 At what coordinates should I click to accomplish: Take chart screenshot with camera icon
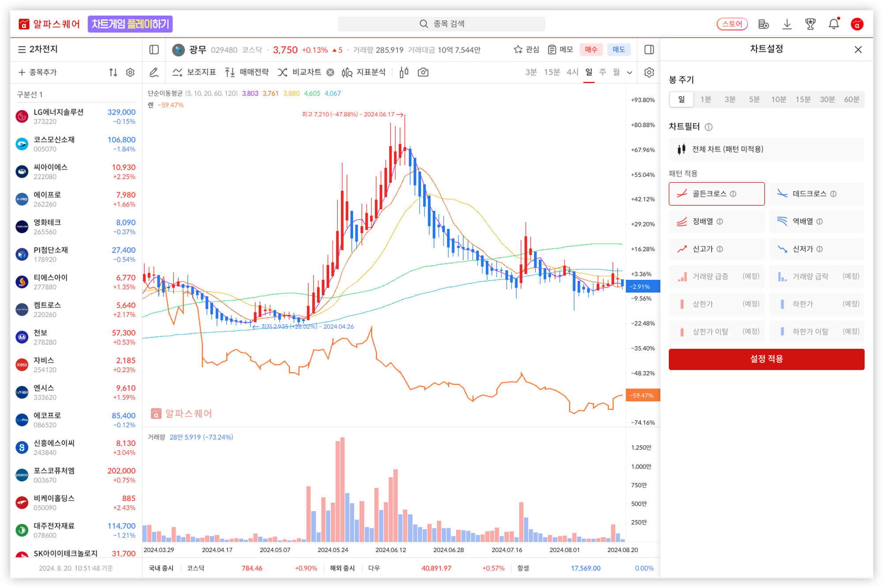click(x=423, y=72)
